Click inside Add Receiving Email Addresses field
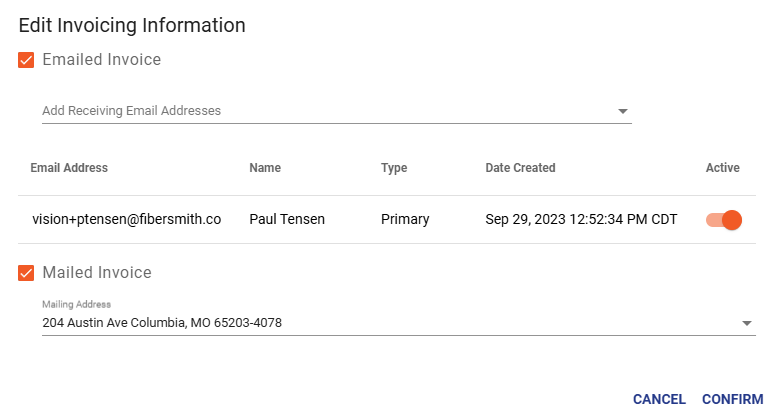 coord(337,111)
